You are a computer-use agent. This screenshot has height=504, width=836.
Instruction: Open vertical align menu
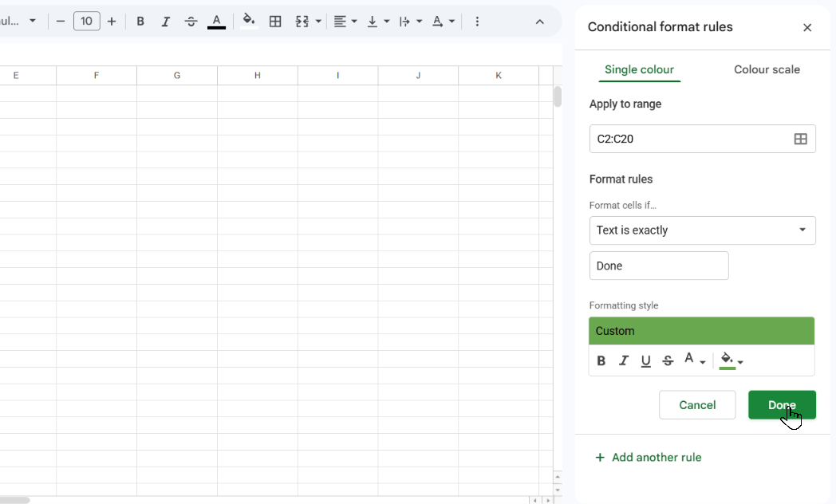point(378,22)
